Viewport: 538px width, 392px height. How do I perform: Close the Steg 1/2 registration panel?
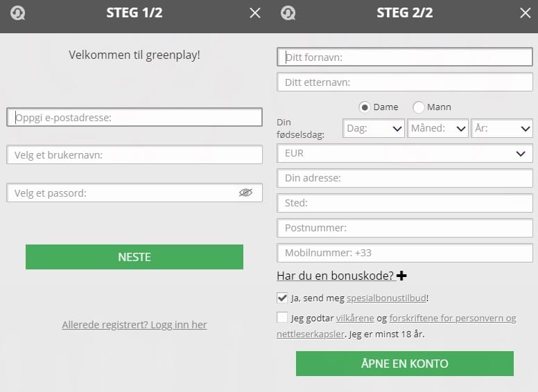click(x=255, y=13)
